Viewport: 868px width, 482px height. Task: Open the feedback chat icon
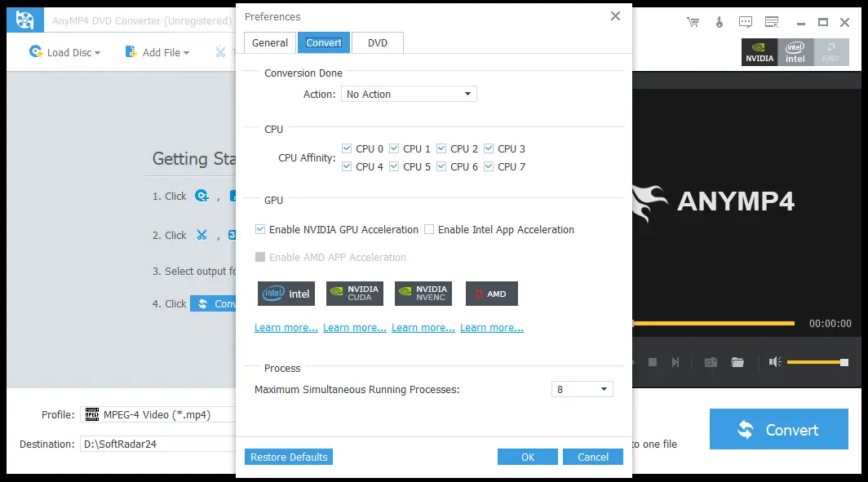tap(746, 22)
